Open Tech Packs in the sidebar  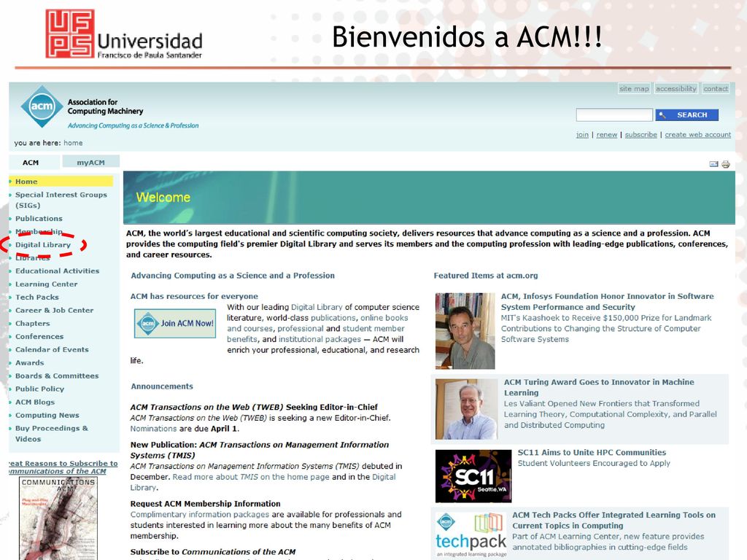pos(37,297)
